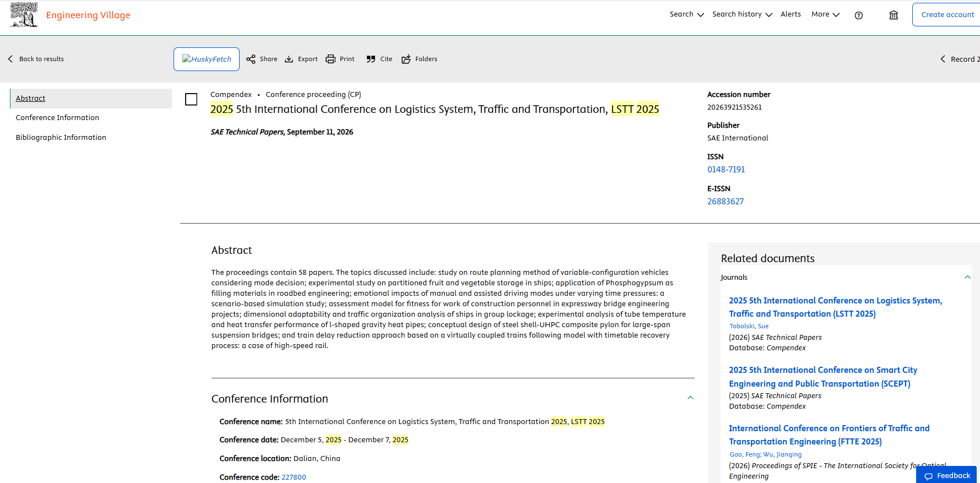Go back to results
980x483 pixels.
[x=36, y=59]
